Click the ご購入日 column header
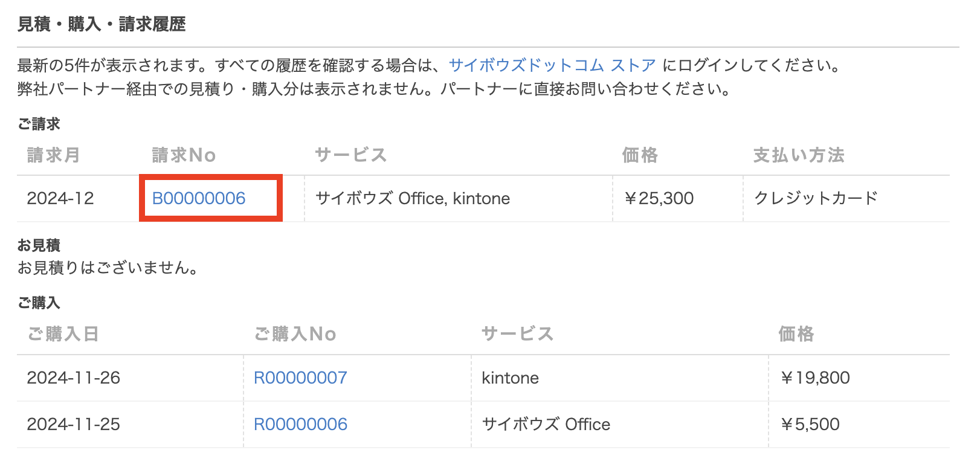The image size is (980, 470). [x=63, y=333]
